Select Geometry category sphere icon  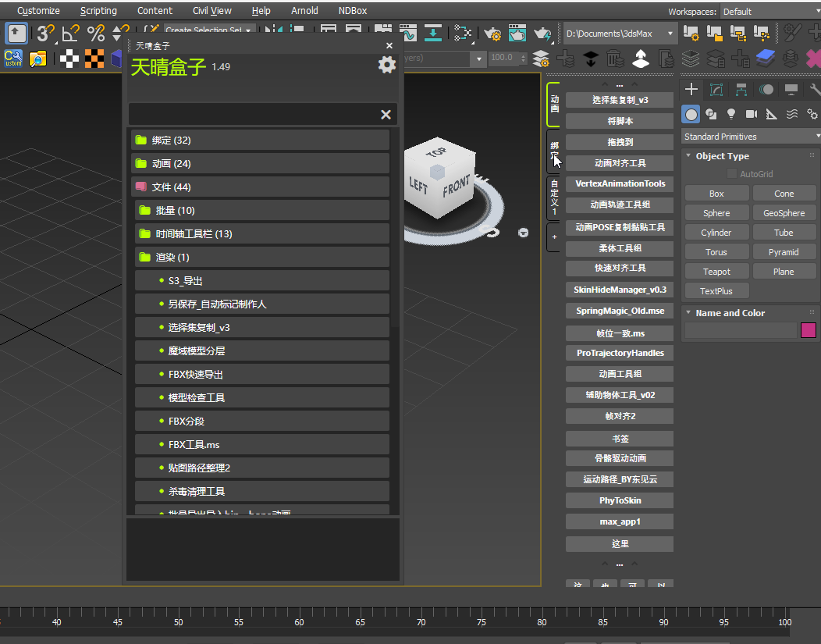691,114
